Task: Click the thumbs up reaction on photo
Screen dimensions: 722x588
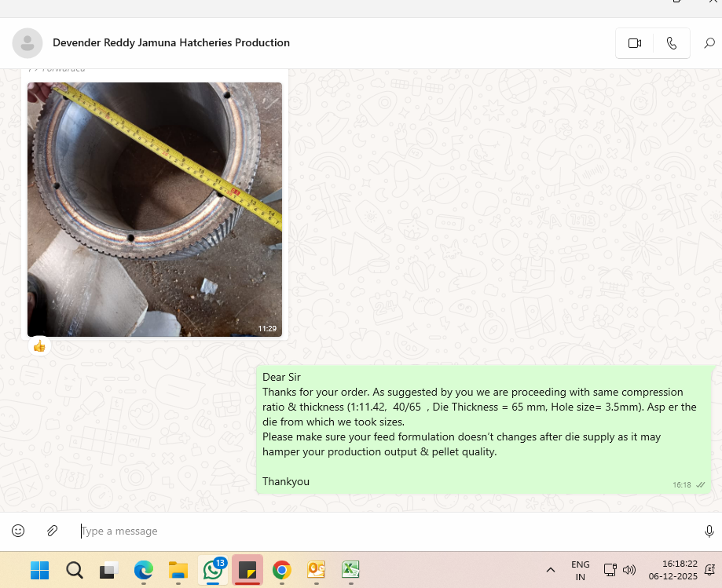Action: pos(39,346)
